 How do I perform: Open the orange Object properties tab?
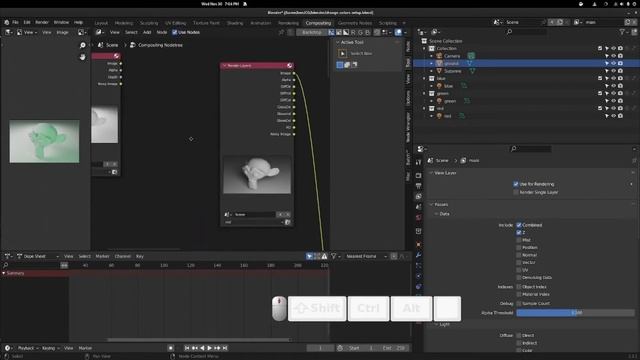[x=418, y=244]
